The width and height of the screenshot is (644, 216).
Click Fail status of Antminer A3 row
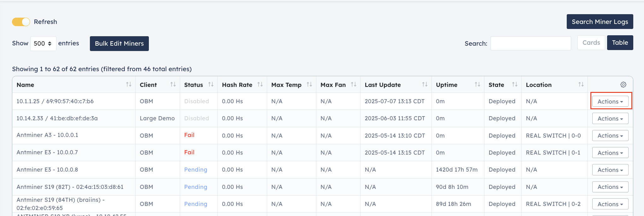pos(189,135)
